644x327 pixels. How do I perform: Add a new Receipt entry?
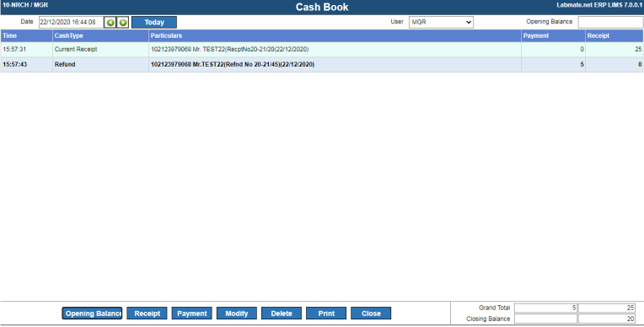click(x=147, y=314)
